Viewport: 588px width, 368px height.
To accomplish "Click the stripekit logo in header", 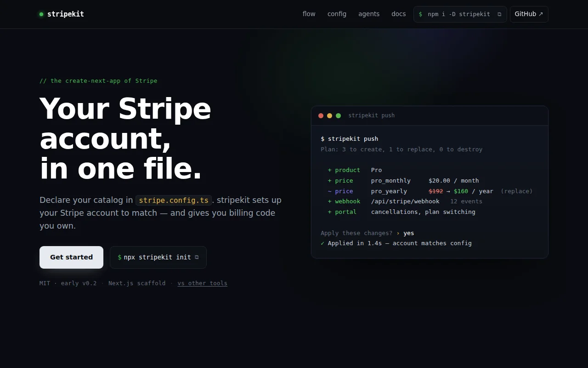I will click(62, 14).
